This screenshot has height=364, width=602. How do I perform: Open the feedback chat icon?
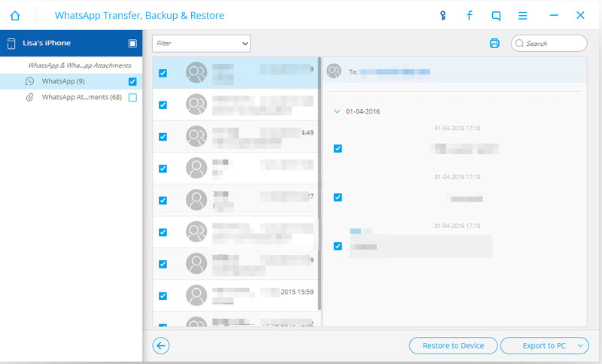pos(496,16)
